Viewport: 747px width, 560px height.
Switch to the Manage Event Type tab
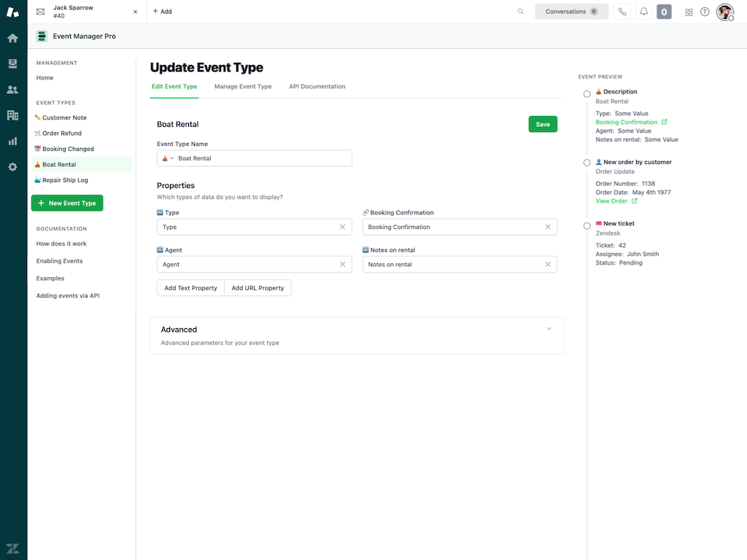242,86
